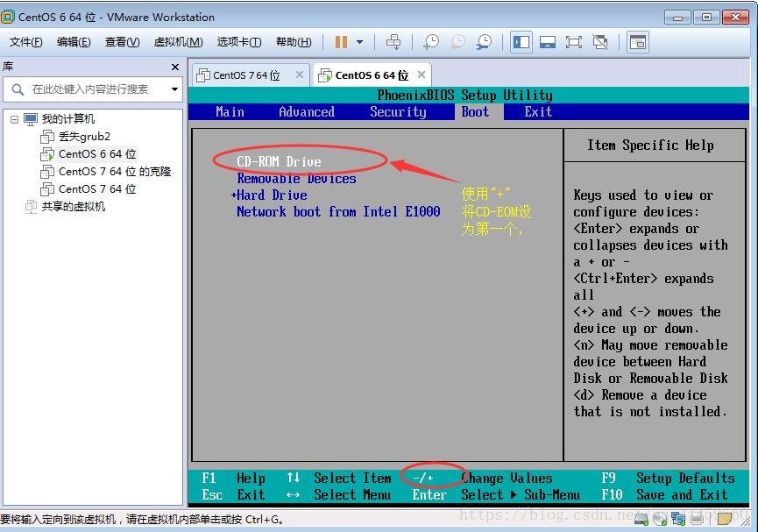Select the Removable Devices boot entry
The width and height of the screenshot is (758, 532).
[296, 179]
